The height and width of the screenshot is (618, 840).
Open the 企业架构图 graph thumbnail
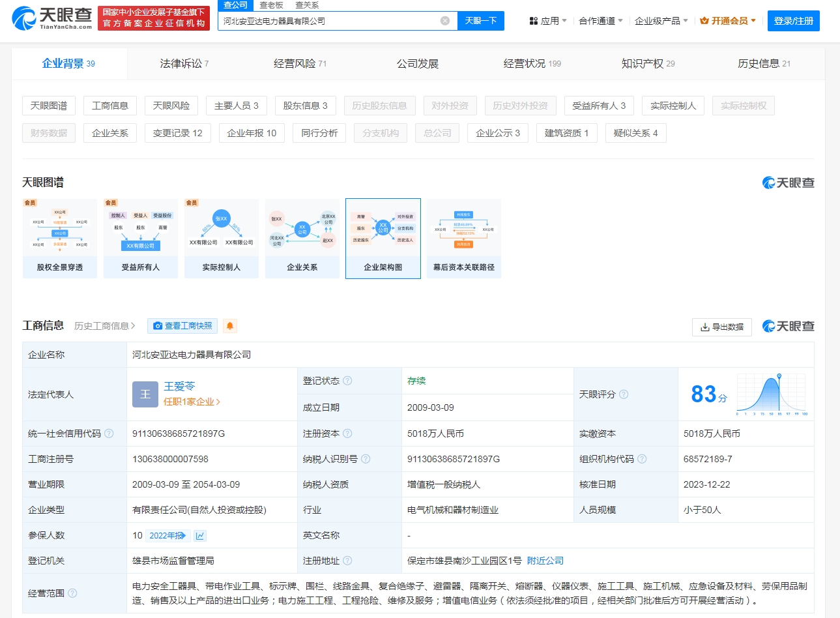(x=383, y=239)
